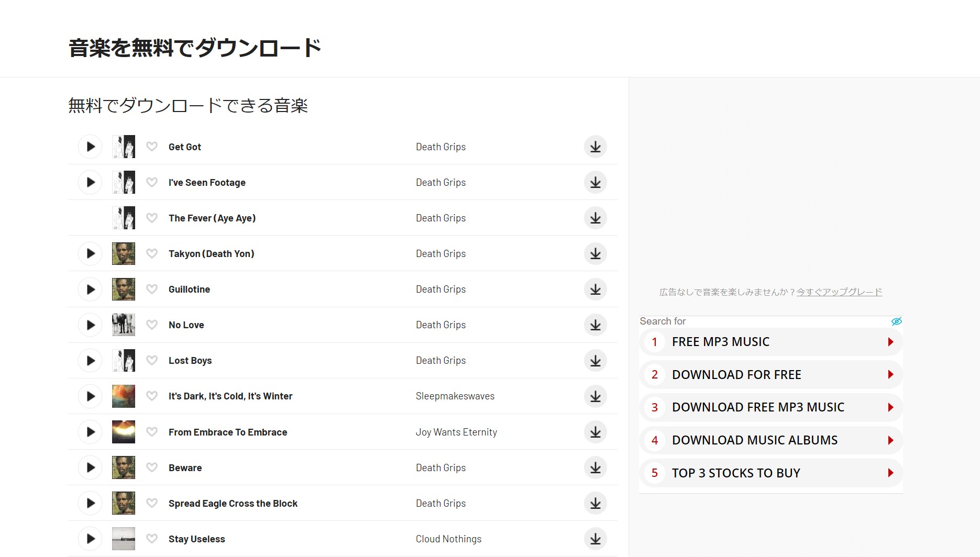Download I've Seen Footage
This screenshot has height=557, width=980.
click(x=596, y=182)
